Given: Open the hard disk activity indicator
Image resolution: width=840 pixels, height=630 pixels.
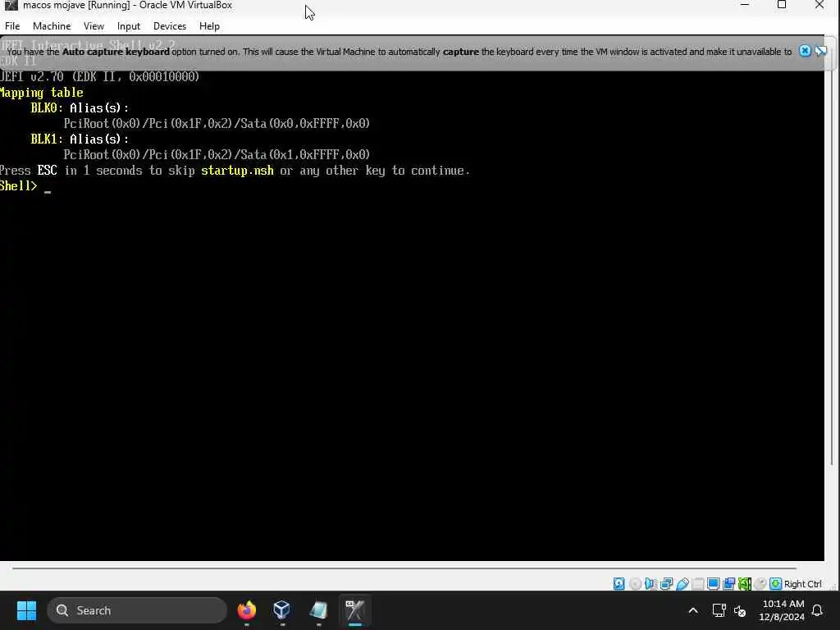Looking at the screenshot, I should coord(619,584).
